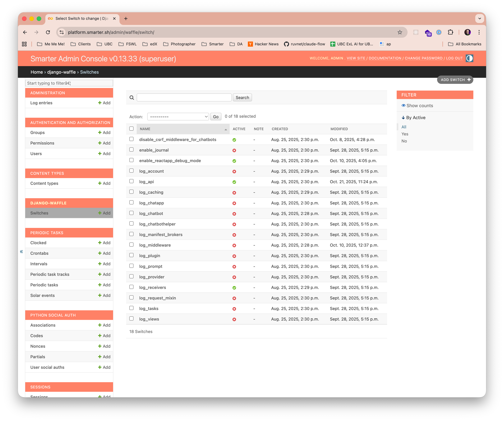Collapse sidebar with double chevron
The height and width of the screenshot is (421, 504).
pos(21,251)
